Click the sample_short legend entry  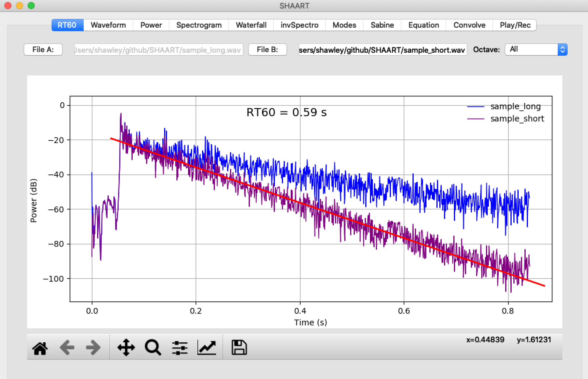tap(505, 119)
